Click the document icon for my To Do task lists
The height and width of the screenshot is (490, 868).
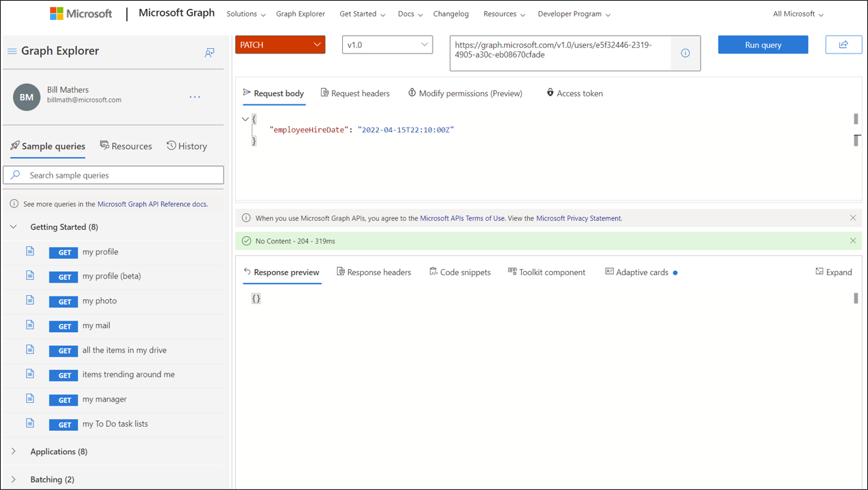pos(30,423)
